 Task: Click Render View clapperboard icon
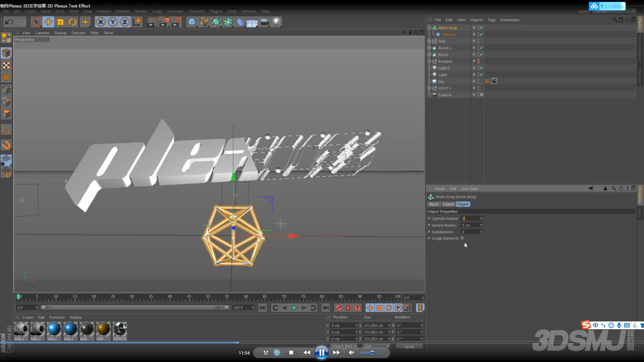tap(151, 22)
